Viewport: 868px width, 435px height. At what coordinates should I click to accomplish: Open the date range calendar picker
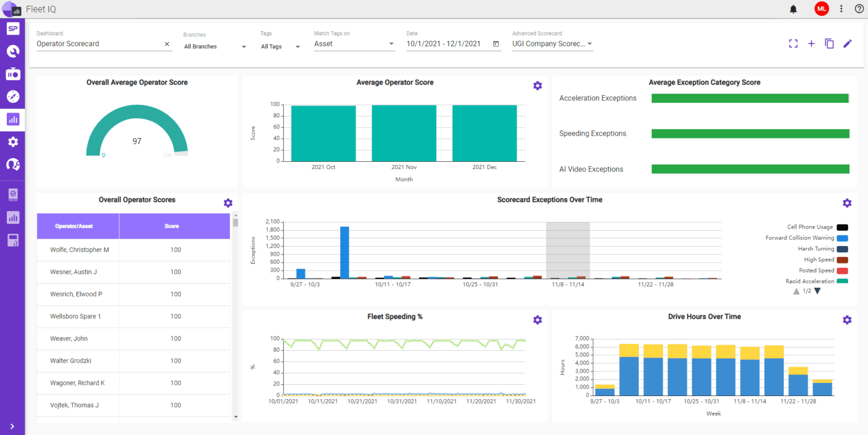click(496, 44)
